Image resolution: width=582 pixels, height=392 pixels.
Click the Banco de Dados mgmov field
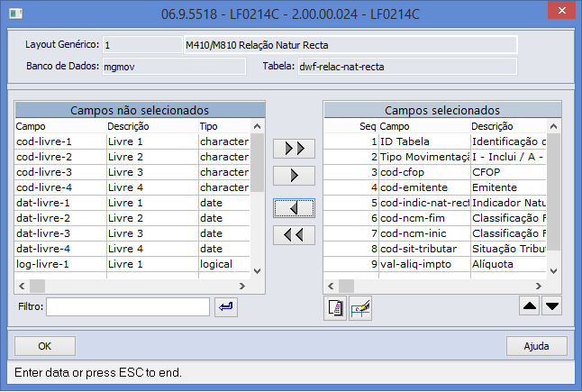pyautogui.click(x=174, y=67)
